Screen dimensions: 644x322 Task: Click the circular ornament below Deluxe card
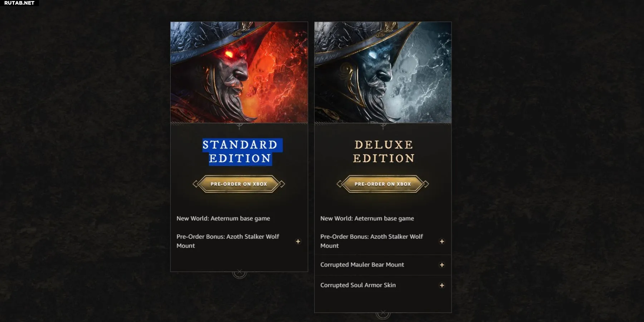pos(383,314)
